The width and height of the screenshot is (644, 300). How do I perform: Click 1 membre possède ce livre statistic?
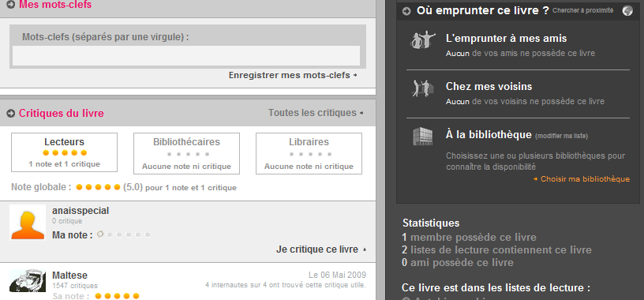(x=469, y=238)
